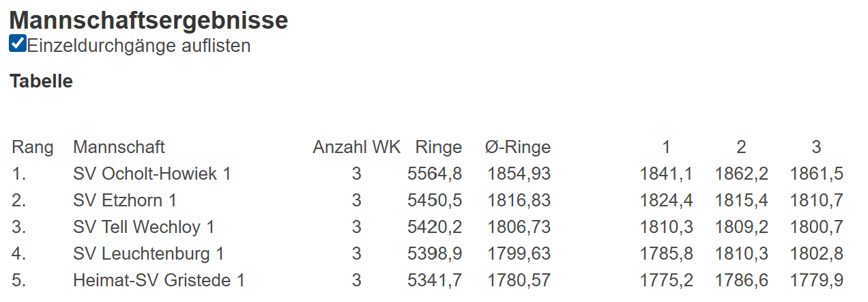Image resolution: width=868 pixels, height=302 pixels.
Task: Click the total 5564,8 rings value
Action: pos(435,174)
